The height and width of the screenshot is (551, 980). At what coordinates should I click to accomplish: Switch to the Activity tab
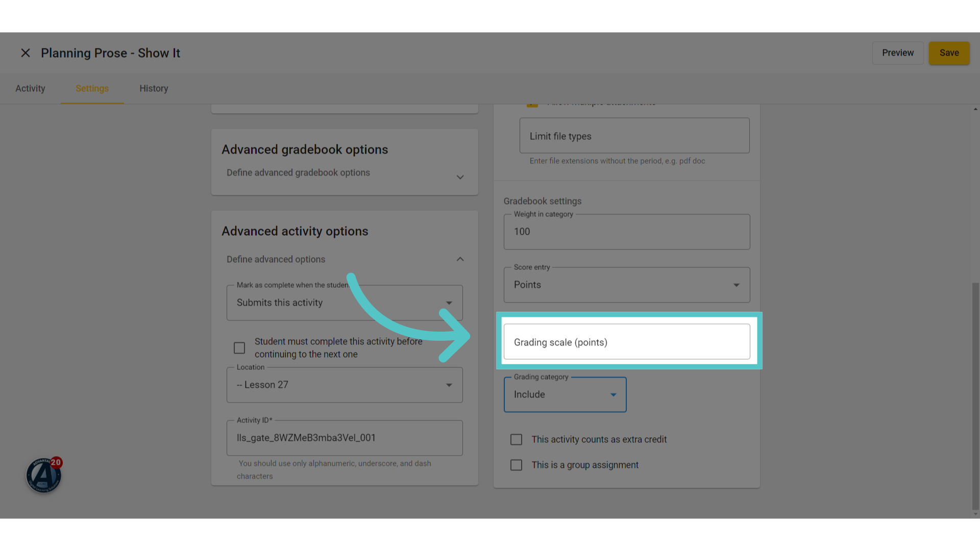point(30,88)
